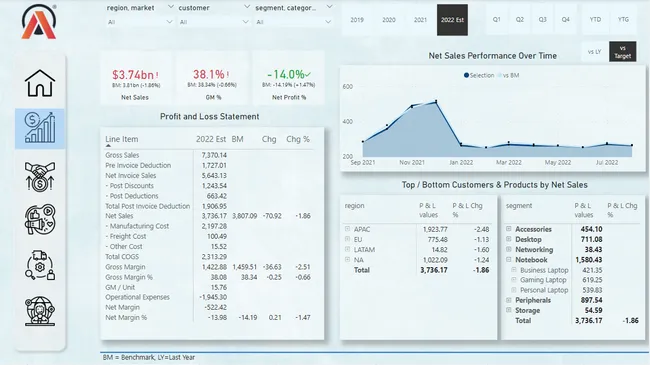The image size is (650, 365).
Task: Open the Home page icon
Action: pyautogui.click(x=40, y=83)
